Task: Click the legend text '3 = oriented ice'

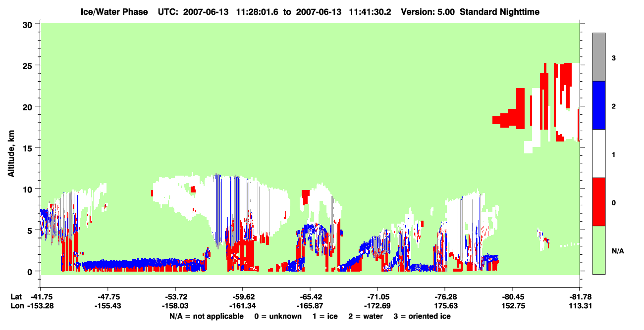Action: click(422, 316)
